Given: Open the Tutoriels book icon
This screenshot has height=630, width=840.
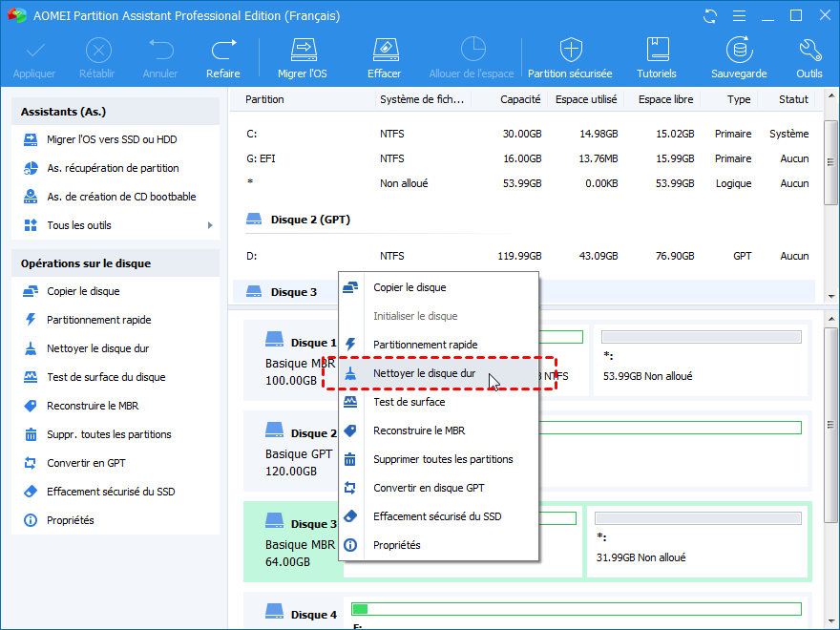Looking at the screenshot, I should point(657,51).
